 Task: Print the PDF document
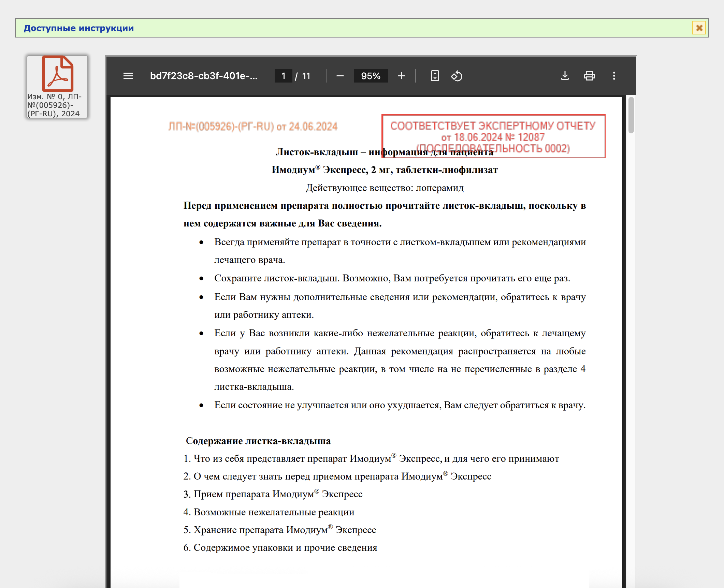(589, 76)
